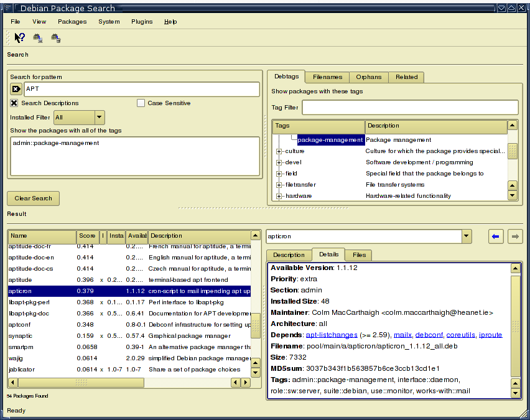Click the results list vertical scrollbar handle

click(x=255, y=326)
